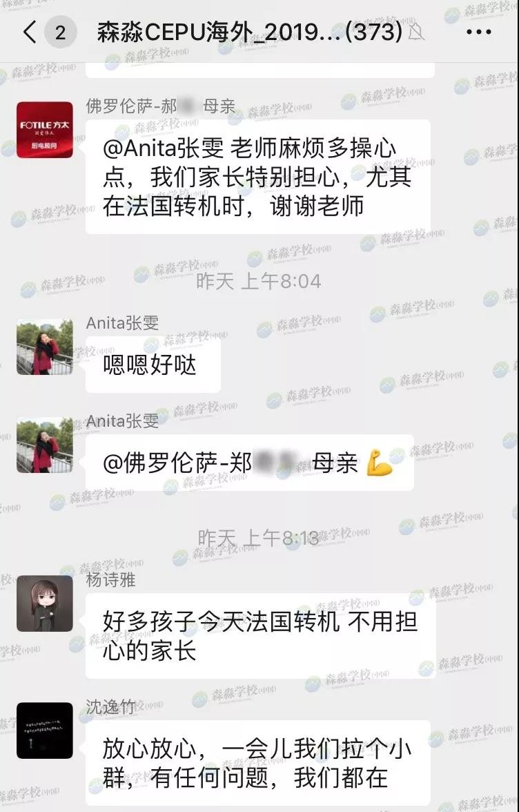Tap the @Anita张雯 mention in message
This screenshot has height=812, width=519.
(163, 149)
